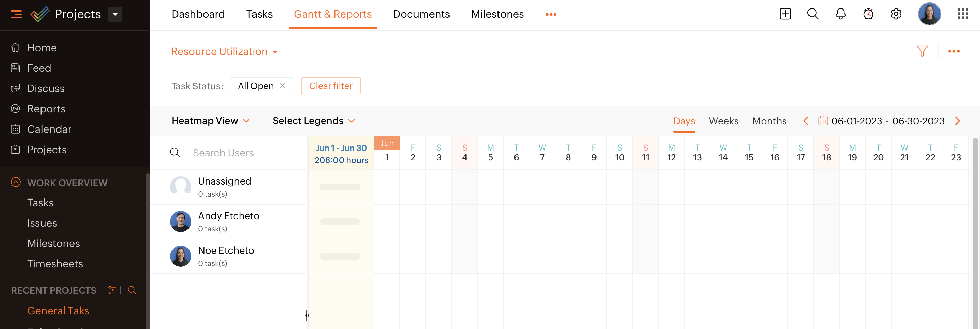The image size is (980, 329).
Task: Click the 06-01-2023 - 06-30-2023 date range
Action: [888, 121]
